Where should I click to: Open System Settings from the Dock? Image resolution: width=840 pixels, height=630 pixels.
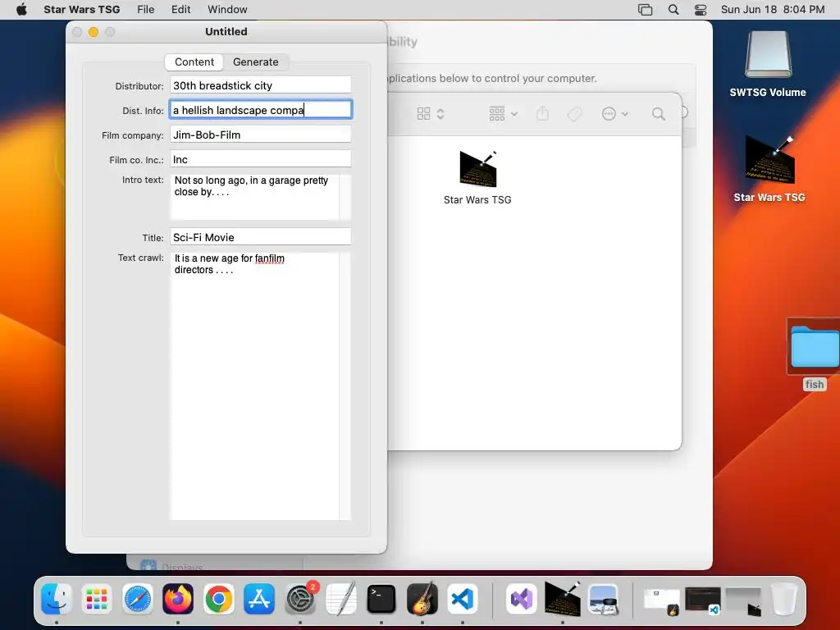300,598
